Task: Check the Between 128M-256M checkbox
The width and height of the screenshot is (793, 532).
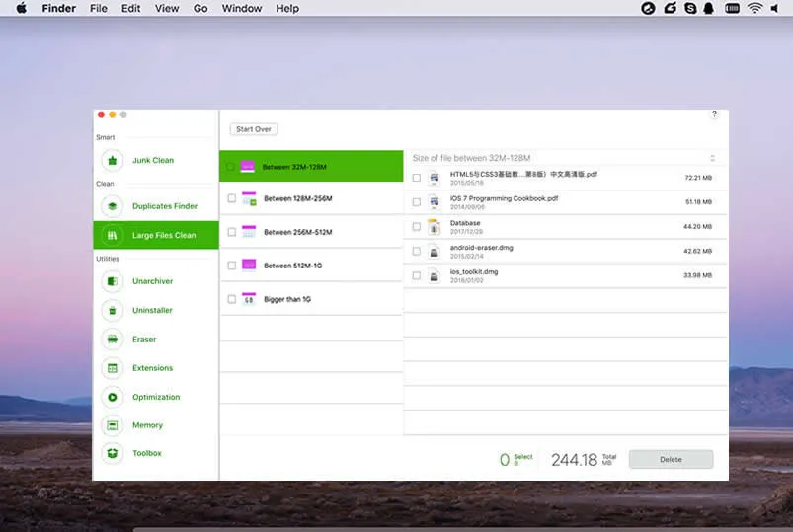Action: 231,198
